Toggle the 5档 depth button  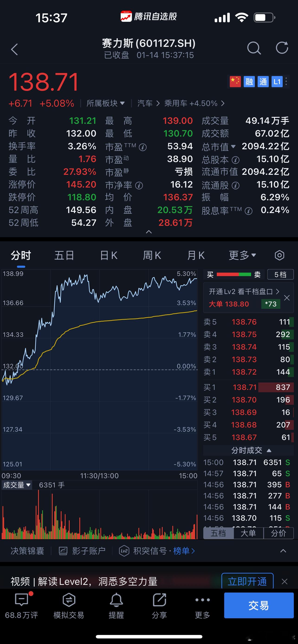click(280, 274)
